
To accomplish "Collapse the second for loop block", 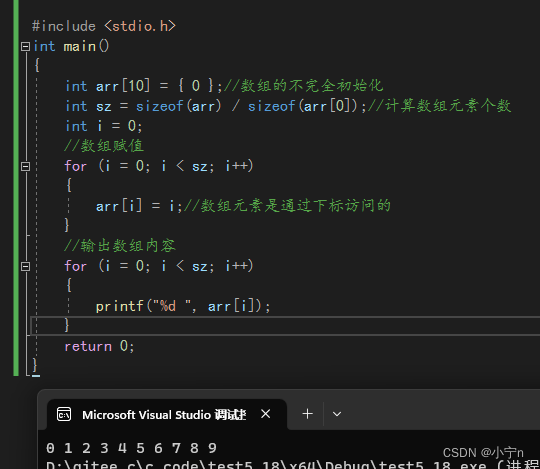I will (x=25, y=267).
